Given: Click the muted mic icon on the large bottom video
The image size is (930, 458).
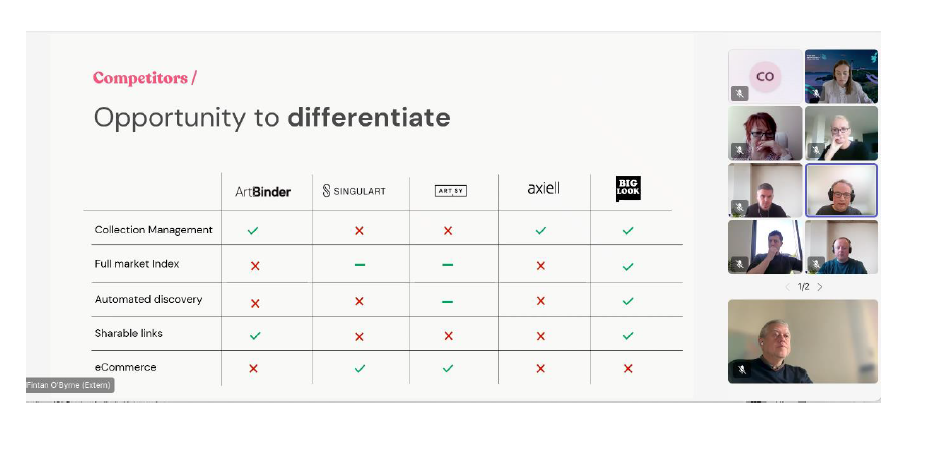Looking at the screenshot, I should click(x=741, y=369).
